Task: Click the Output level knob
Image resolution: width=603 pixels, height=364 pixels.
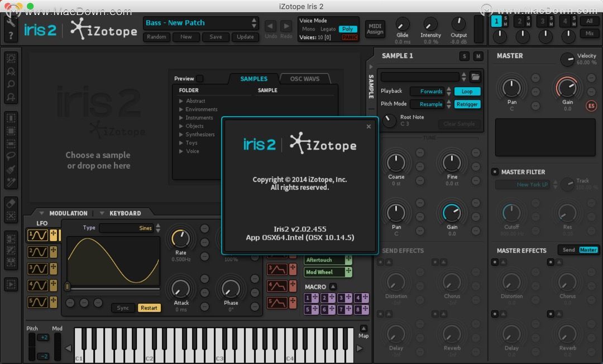Action: 458,24
